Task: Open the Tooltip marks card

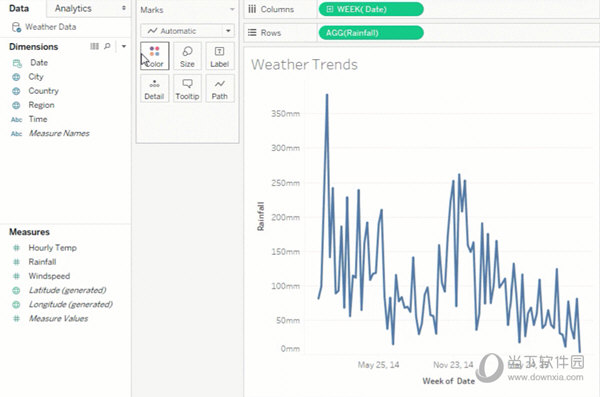Action: tap(187, 88)
